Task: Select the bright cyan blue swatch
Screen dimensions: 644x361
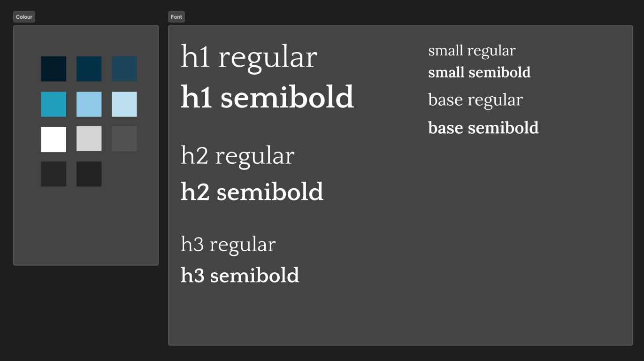Action: (x=54, y=104)
